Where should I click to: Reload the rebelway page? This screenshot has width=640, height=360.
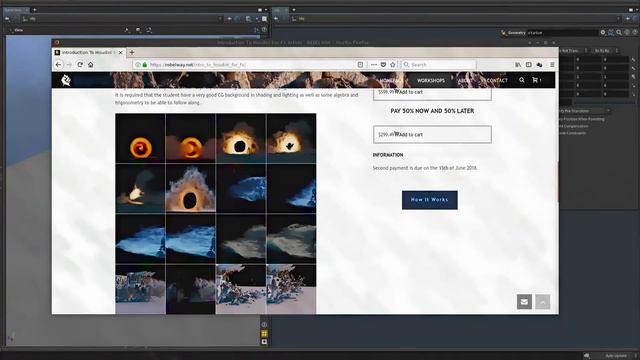tap(80, 64)
